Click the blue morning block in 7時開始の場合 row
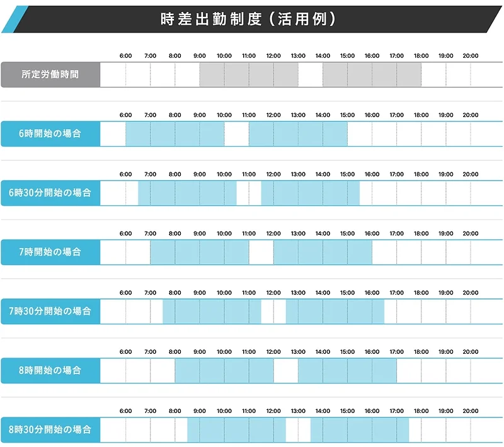Image resolution: width=504 pixels, height=447 pixels. coord(200,252)
